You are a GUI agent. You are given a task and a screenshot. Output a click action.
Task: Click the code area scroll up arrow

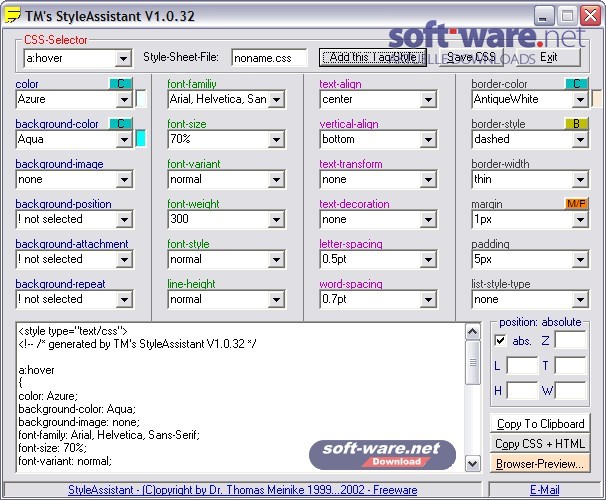[473, 332]
